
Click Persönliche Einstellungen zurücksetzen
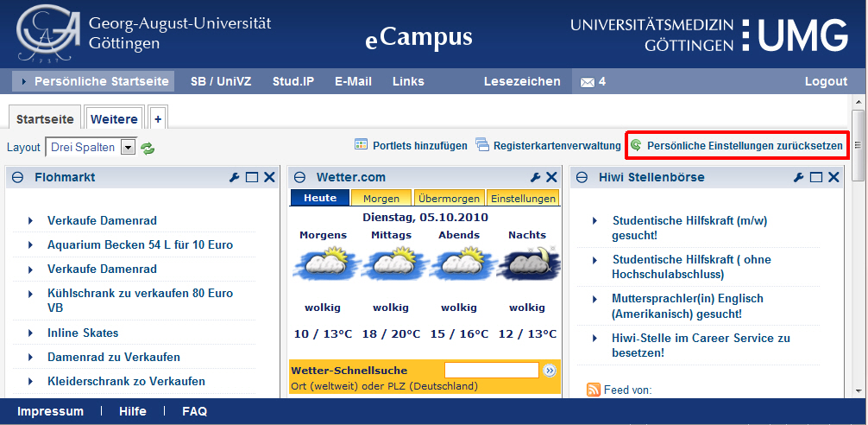coord(744,146)
